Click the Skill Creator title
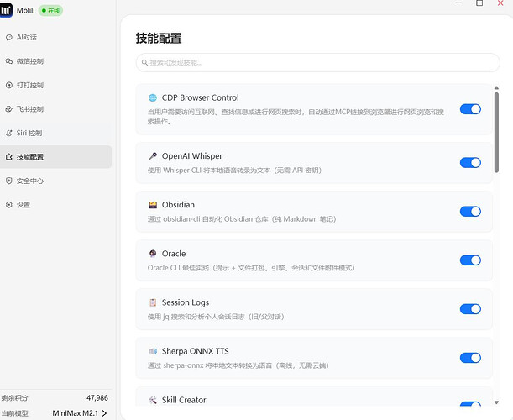 tap(184, 400)
